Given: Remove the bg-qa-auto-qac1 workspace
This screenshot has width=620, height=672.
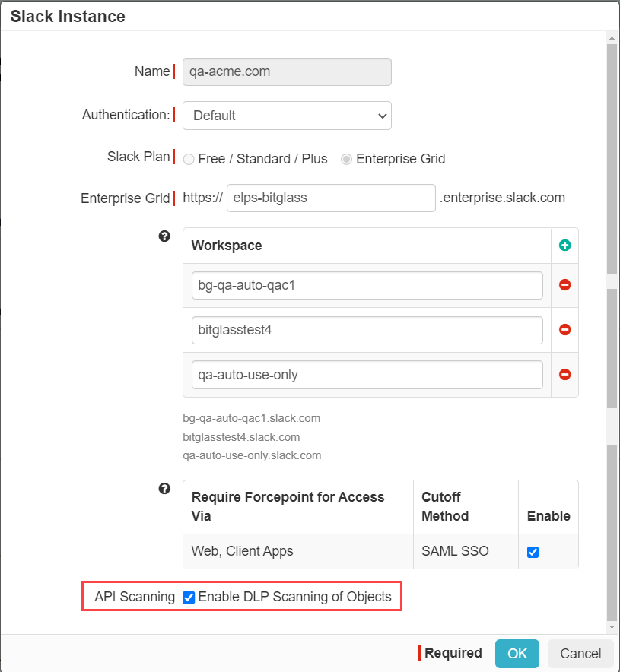Looking at the screenshot, I should [x=564, y=284].
